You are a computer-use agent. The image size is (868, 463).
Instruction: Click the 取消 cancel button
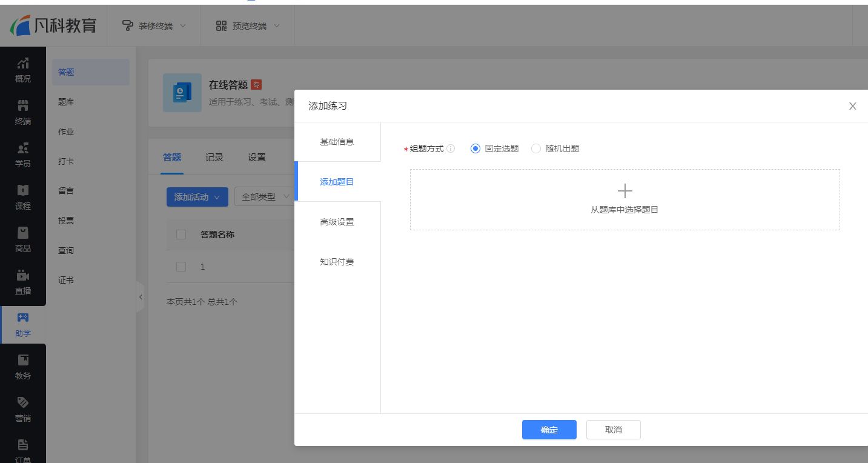[614, 430]
